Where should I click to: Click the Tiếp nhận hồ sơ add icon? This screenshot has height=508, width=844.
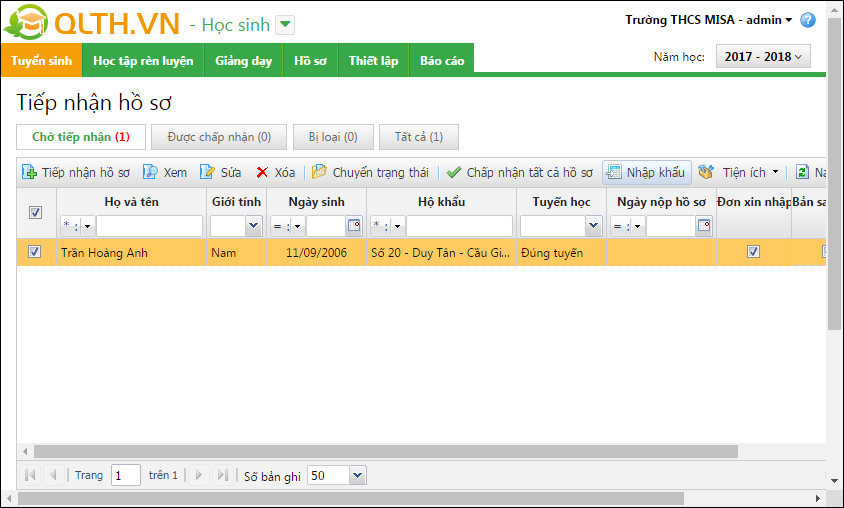[29, 172]
